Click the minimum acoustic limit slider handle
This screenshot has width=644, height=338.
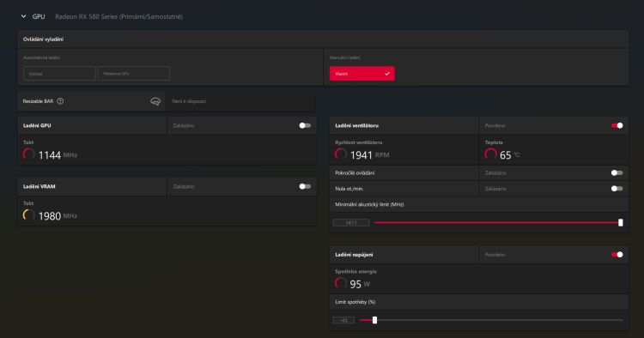point(621,222)
